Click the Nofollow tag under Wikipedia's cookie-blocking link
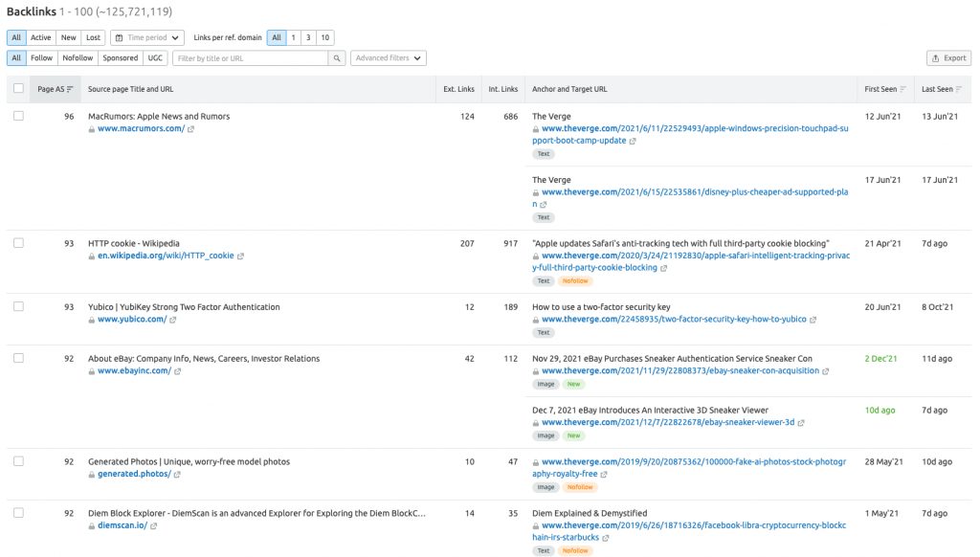 [x=575, y=281]
